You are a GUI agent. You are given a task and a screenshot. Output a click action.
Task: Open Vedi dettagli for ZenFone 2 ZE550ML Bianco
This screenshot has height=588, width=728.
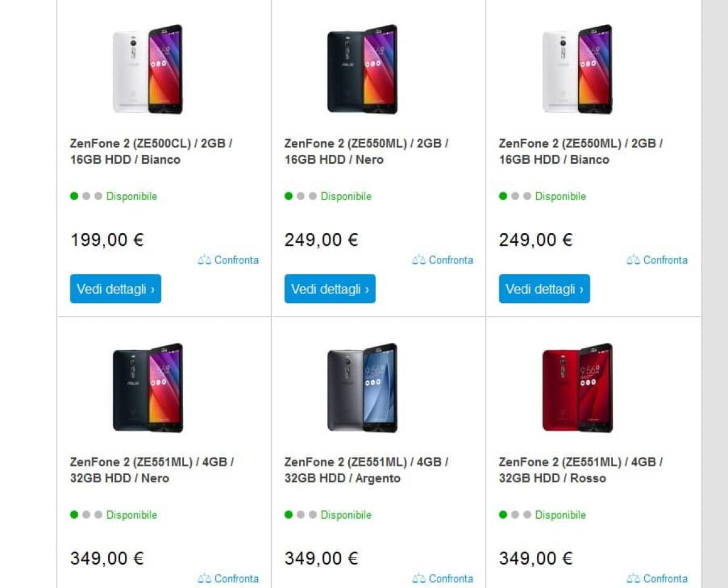tap(544, 289)
